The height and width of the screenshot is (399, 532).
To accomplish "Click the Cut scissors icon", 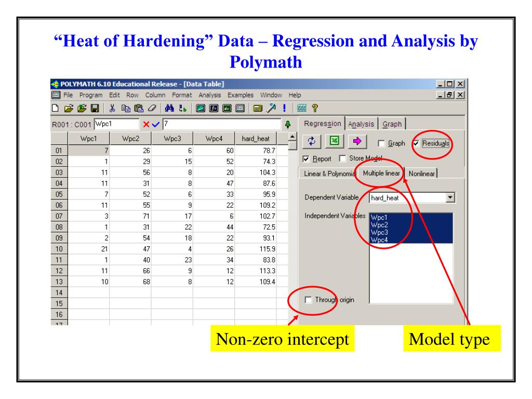I will pos(112,108).
